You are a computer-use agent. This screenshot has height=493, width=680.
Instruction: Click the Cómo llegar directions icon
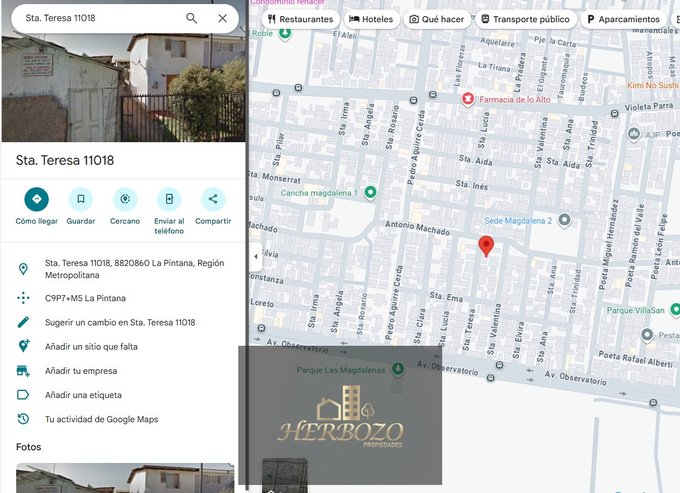click(36, 199)
